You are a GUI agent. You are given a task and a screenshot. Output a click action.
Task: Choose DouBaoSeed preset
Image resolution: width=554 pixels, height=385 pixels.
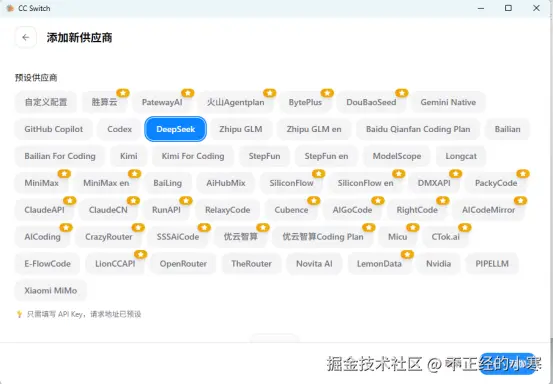[x=371, y=102]
